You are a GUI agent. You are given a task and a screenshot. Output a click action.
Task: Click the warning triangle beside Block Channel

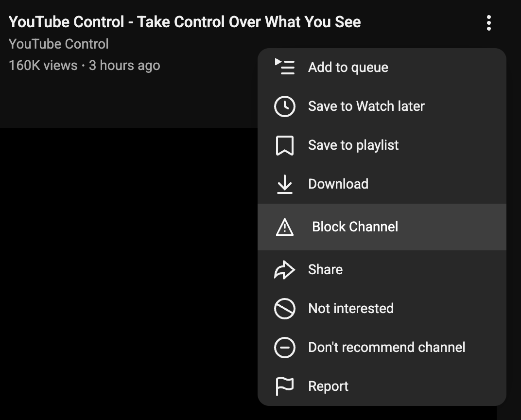[x=284, y=227]
